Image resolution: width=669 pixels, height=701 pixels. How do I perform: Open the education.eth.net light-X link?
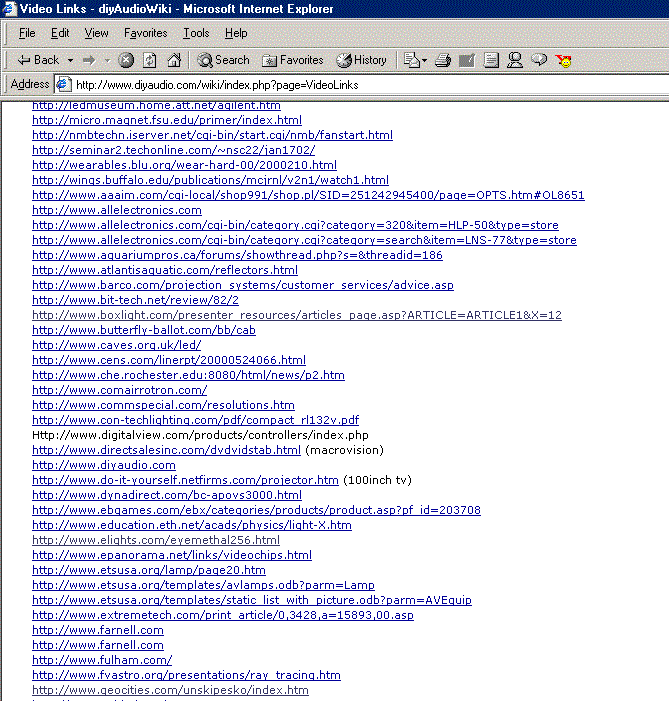tap(192, 524)
